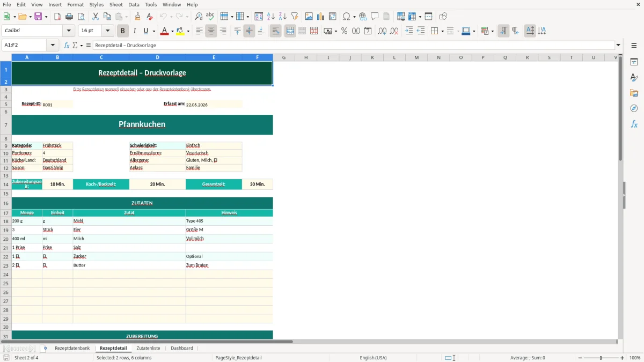Viewport: 644px width, 362px height.
Task: Export directly as PDF
Action: 57,17
